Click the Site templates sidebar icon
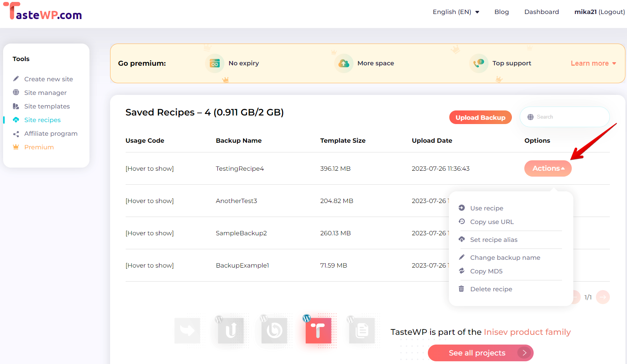 16,106
